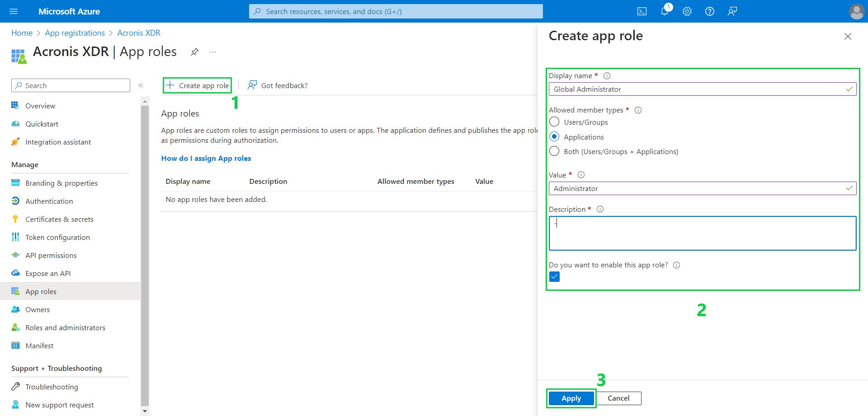This screenshot has width=868, height=416.
Task: Collapse the left navigation sidebar
Action: 141,85
